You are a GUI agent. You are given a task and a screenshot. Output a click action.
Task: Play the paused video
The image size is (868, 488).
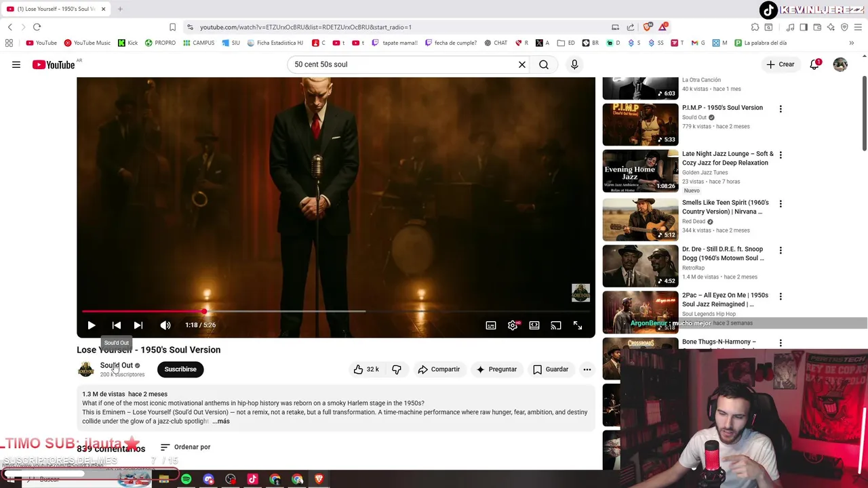[92, 325]
